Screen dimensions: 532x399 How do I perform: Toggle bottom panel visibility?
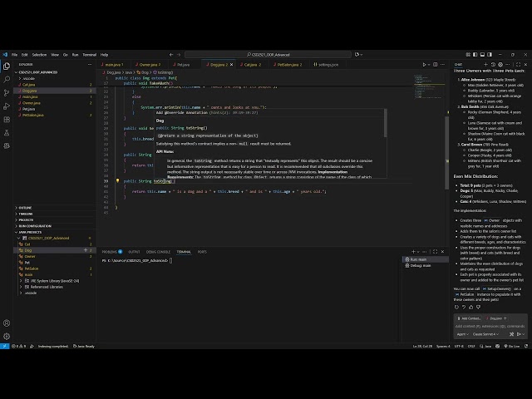pos(482,55)
